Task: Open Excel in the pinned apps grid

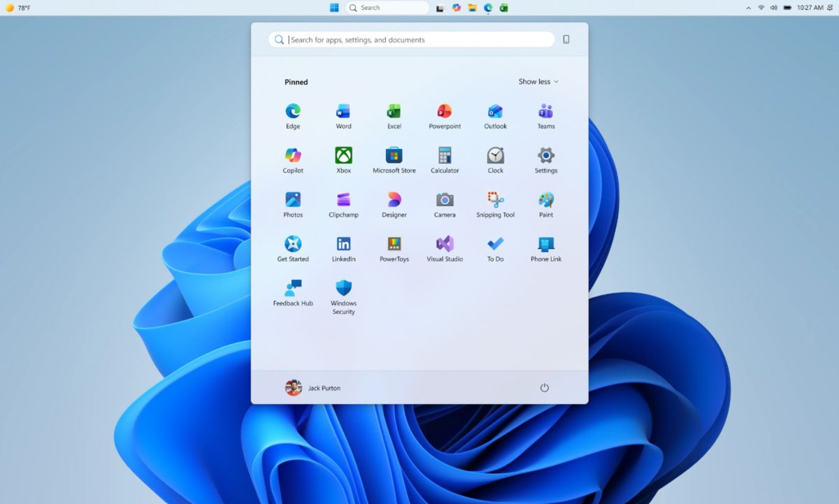Action: (x=394, y=116)
